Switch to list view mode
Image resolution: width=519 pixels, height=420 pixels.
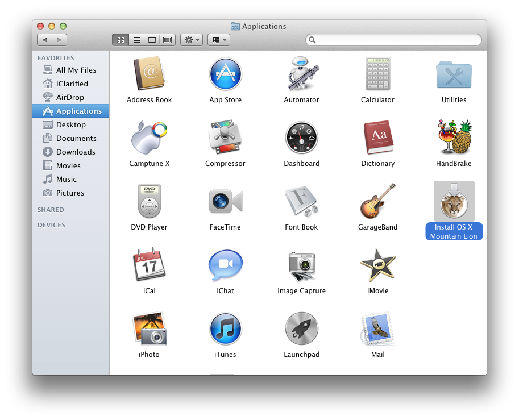[x=136, y=40]
